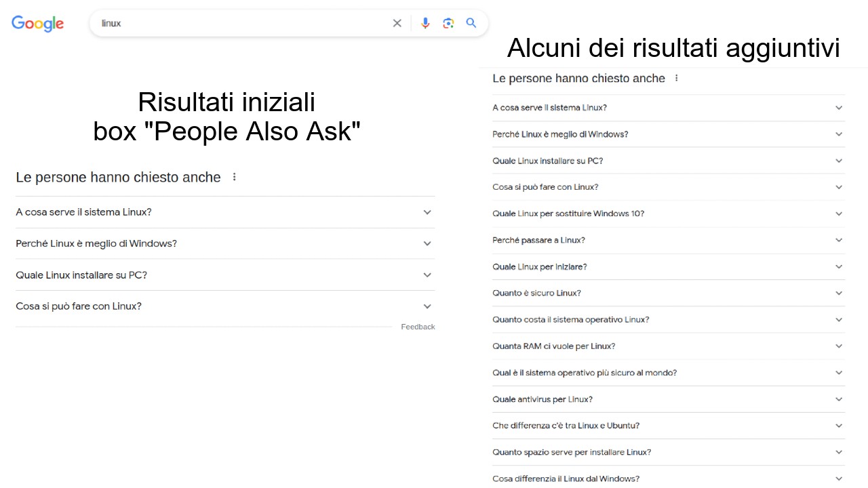Click "Cosa differenzia il Linux dal Windows?" text
This screenshot has width=868, height=488.
[566, 478]
